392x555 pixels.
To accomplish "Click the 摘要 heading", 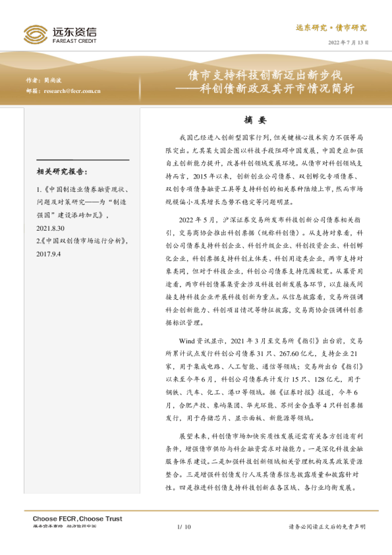I will [x=255, y=120].
